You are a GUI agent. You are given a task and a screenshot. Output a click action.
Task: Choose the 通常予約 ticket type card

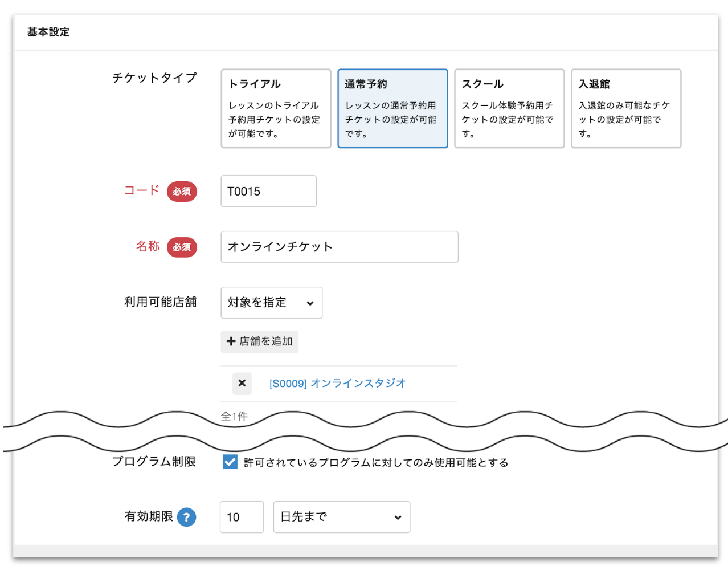coord(392,108)
